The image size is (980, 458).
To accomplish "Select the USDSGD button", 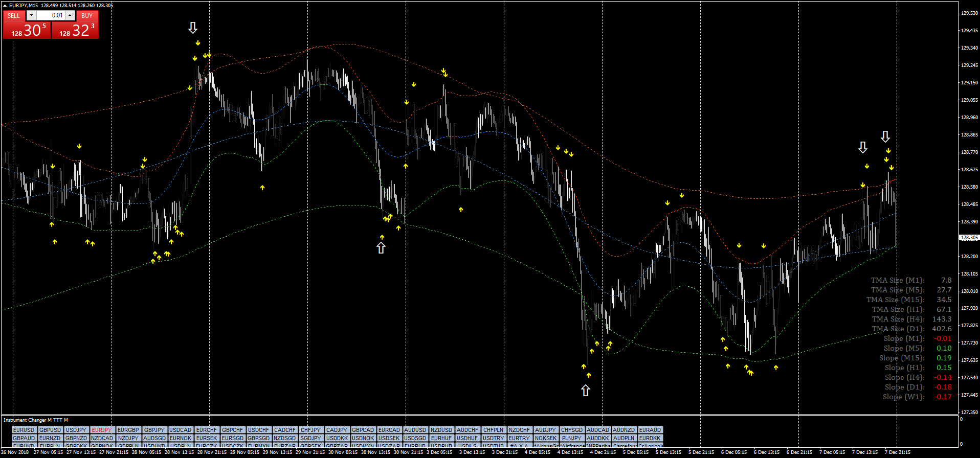I will coord(415,438).
